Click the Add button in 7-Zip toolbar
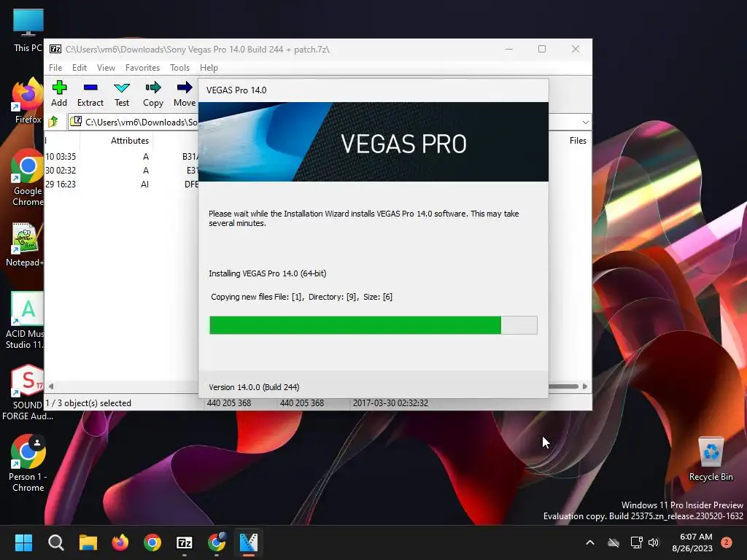 click(59, 94)
